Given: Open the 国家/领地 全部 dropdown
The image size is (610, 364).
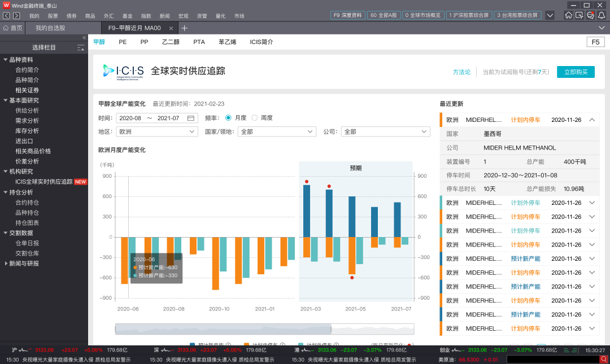Looking at the screenshot, I should [277, 131].
